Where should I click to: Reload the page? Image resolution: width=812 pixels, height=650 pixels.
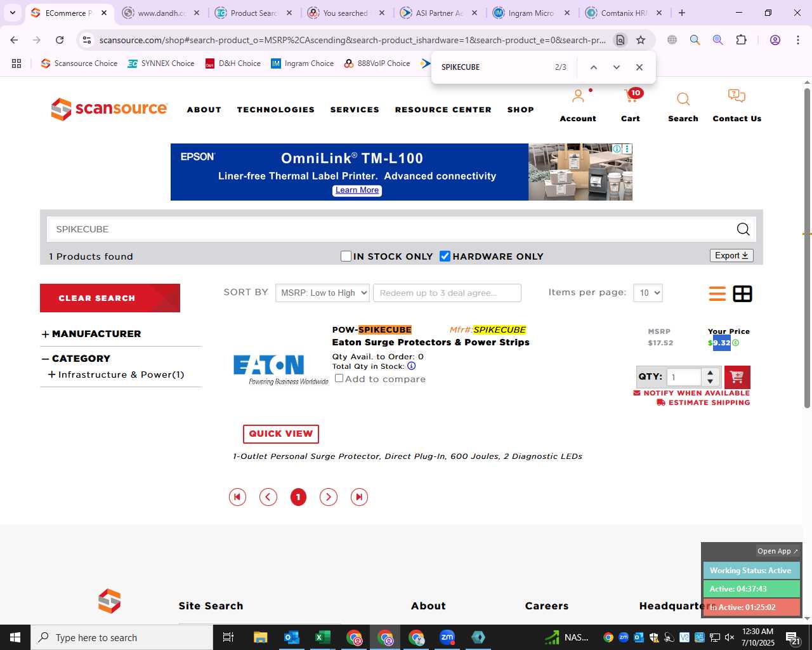pyautogui.click(x=60, y=40)
